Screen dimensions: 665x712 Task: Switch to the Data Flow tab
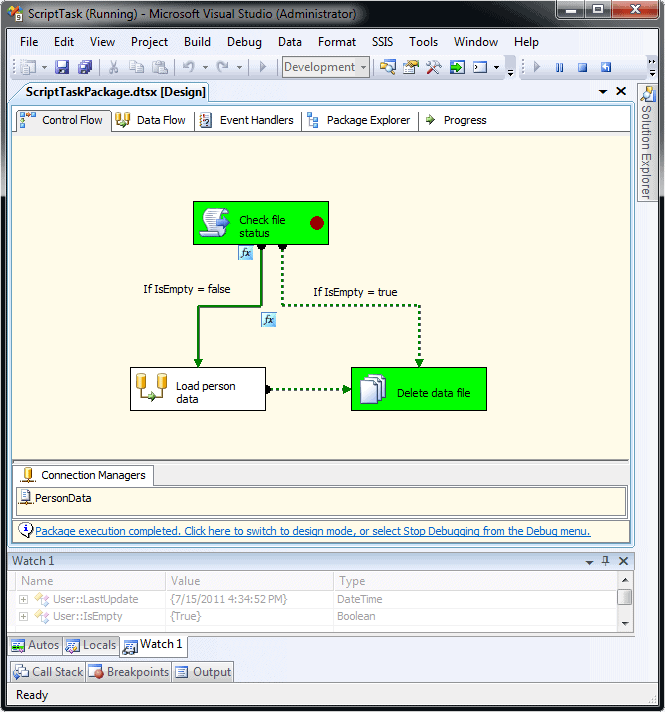coord(152,120)
